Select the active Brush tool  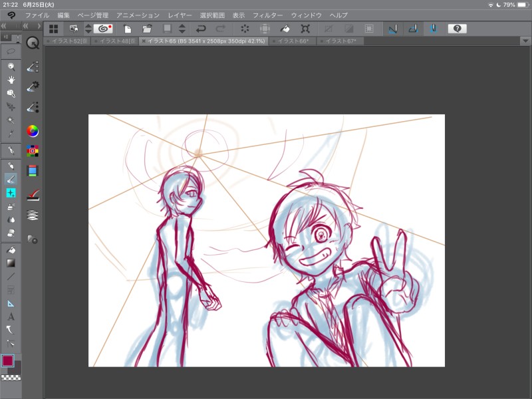point(11,179)
